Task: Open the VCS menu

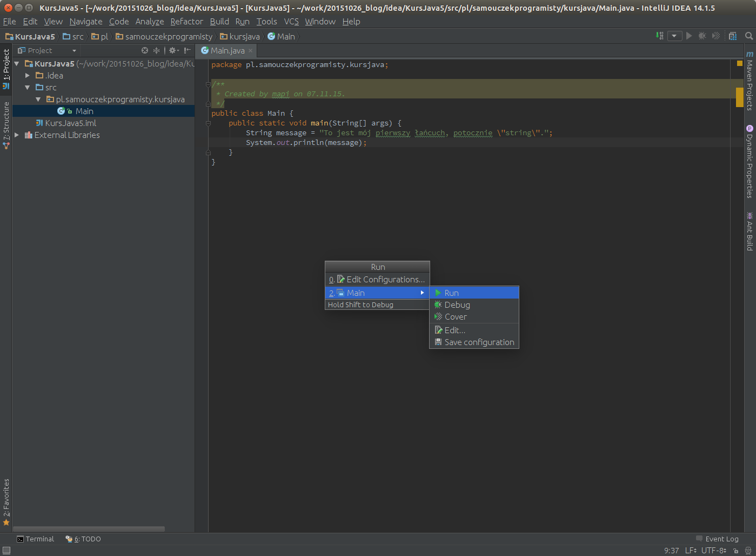Action: (291, 22)
